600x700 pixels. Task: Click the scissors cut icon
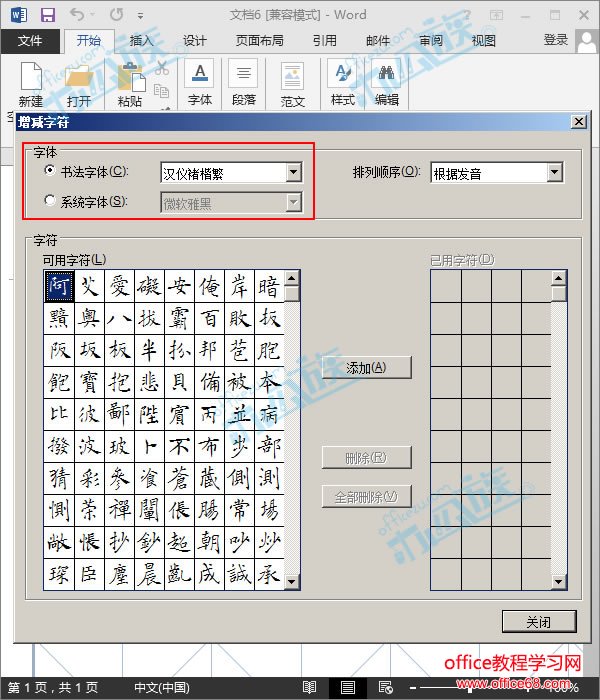pyautogui.click(x=162, y=68)
